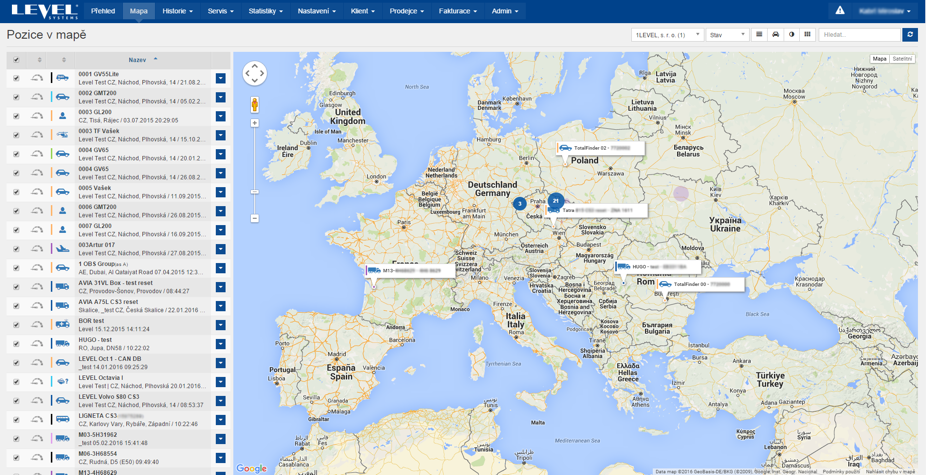926x475 pixels.
Task: Uncheck the 0002 GMT200 row checkbox
Action: click(16, 97)
